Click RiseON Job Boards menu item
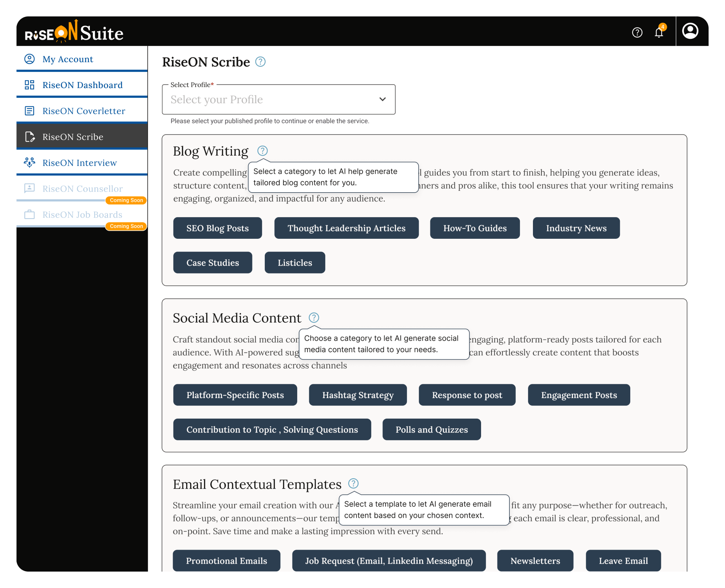The width and height of the screenshot is (725, 588). click(x=82, y=215)
